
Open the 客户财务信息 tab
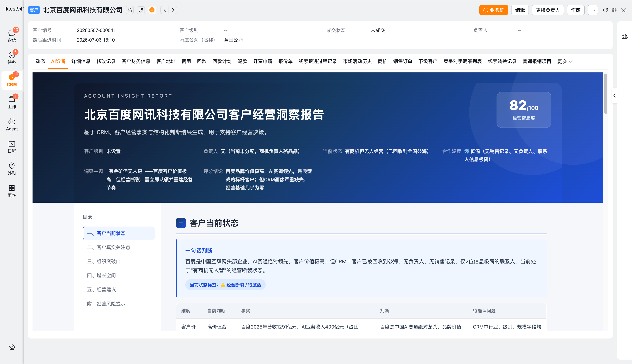tap(136, 62)
